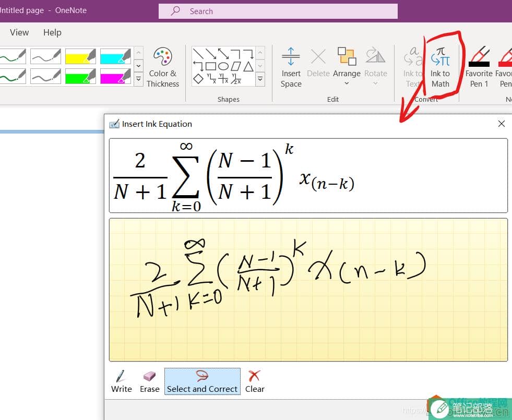The height and width of the screenshot is (420, 512).
Task: Pick the thick gray pen in bottom row
Action: tap(45, 76)
